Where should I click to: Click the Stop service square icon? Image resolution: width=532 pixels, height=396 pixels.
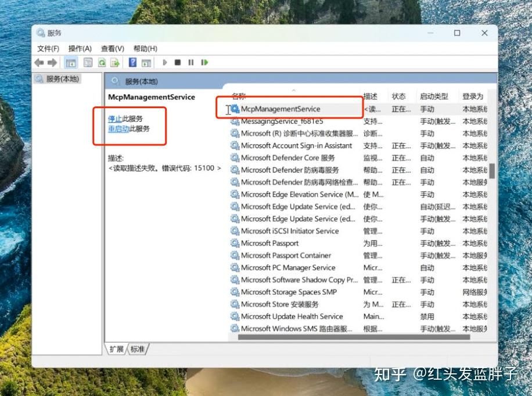point(178,62)
